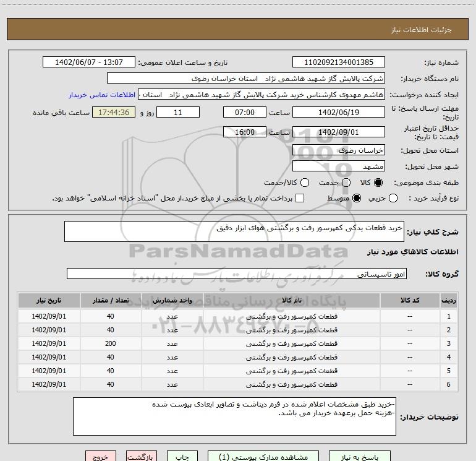Click the توضیحات خریدار notes text area
The height and width of the screenshot is (461, 476).
click(237, 416)
